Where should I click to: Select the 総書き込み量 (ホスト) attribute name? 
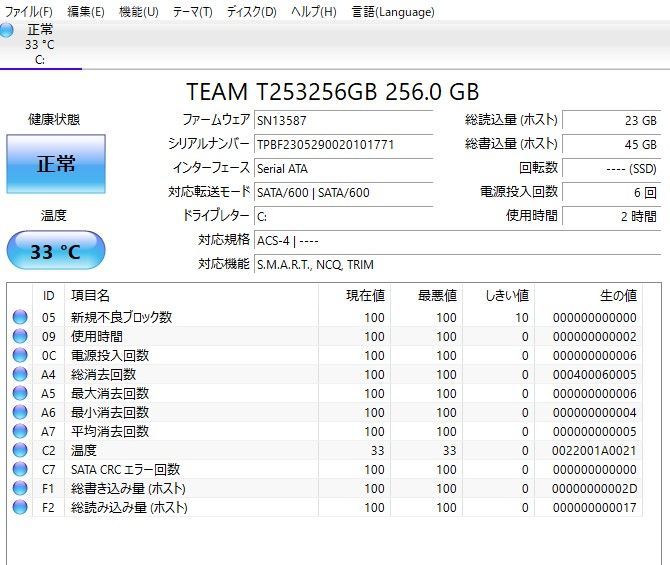pyautogui.click(x=128, y=488)
